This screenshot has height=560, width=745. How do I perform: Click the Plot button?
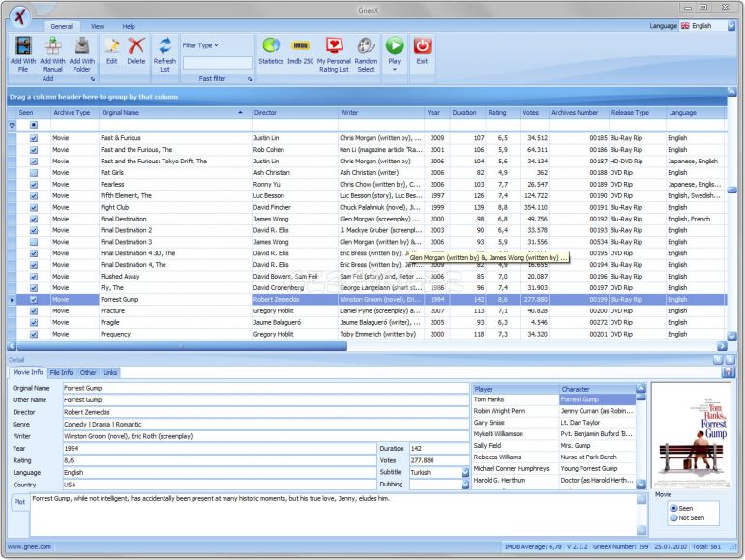[x=19, y=502]
